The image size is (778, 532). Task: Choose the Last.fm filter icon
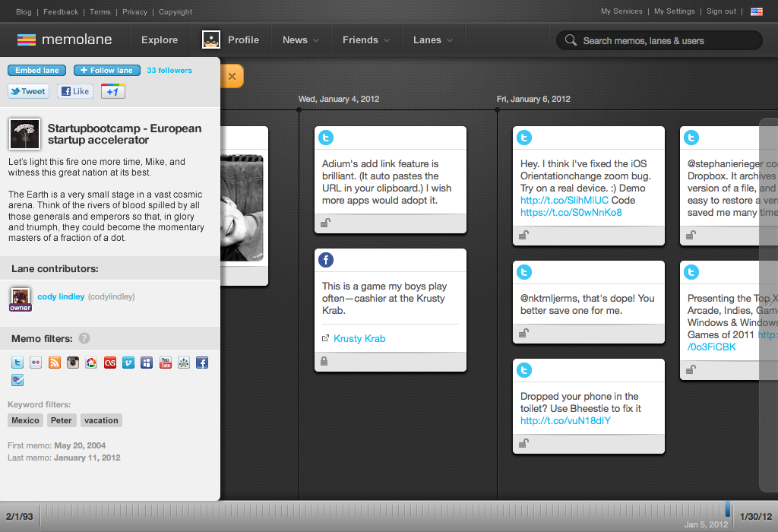(109, 363)
